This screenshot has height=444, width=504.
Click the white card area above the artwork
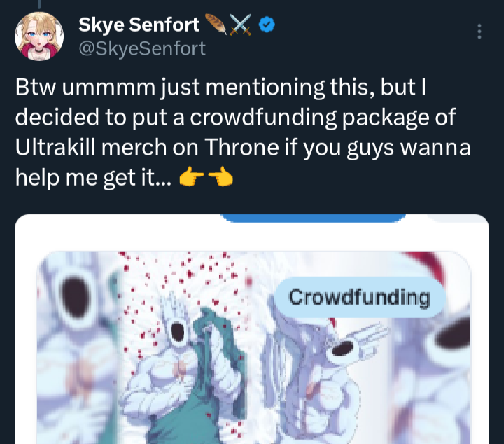252,236
